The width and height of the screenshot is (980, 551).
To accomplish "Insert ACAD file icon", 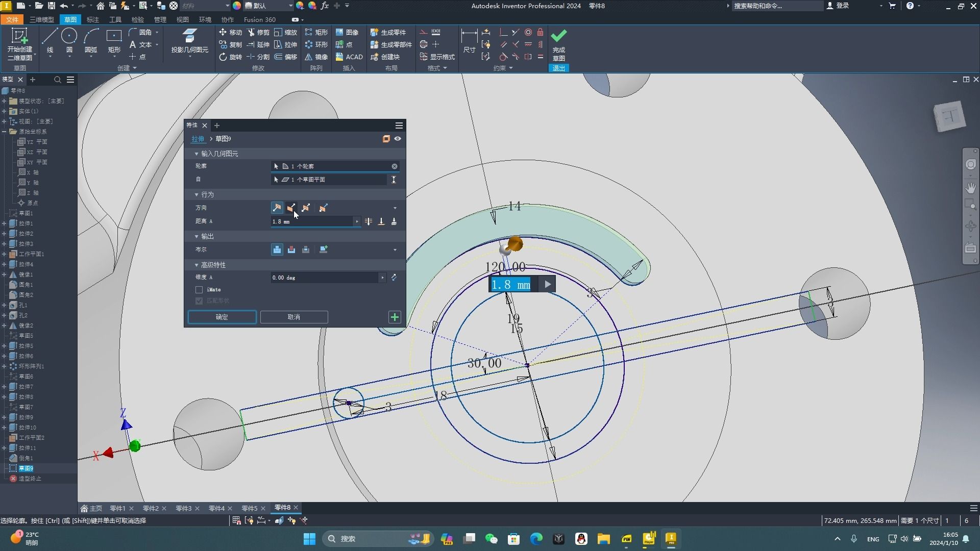I will pos(349,57).
